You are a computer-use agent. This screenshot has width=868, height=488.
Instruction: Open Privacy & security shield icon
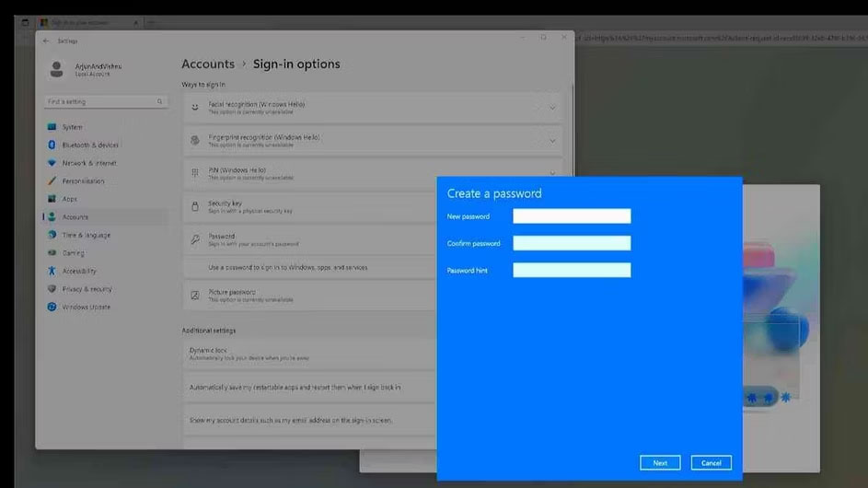pyautogui.click(x=52, y=288)
